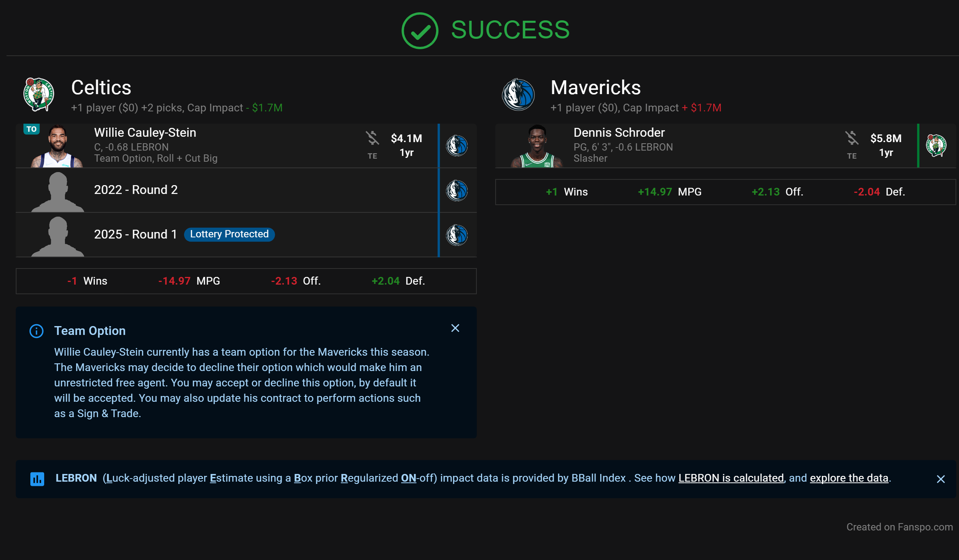Click the trade-exception icon for Dennis Schroder
This screenshot has height=560, width=959.
click(851, 138)
